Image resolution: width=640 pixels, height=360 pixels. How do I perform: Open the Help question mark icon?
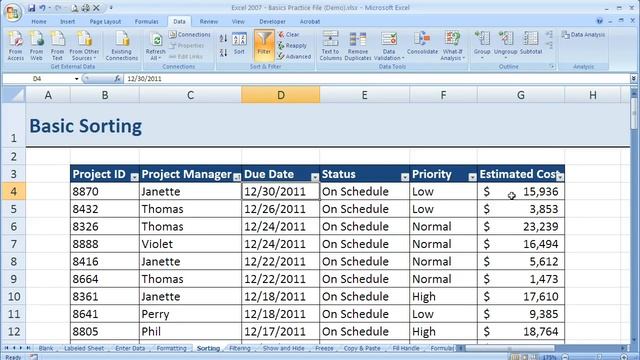(x=599, y=21)
